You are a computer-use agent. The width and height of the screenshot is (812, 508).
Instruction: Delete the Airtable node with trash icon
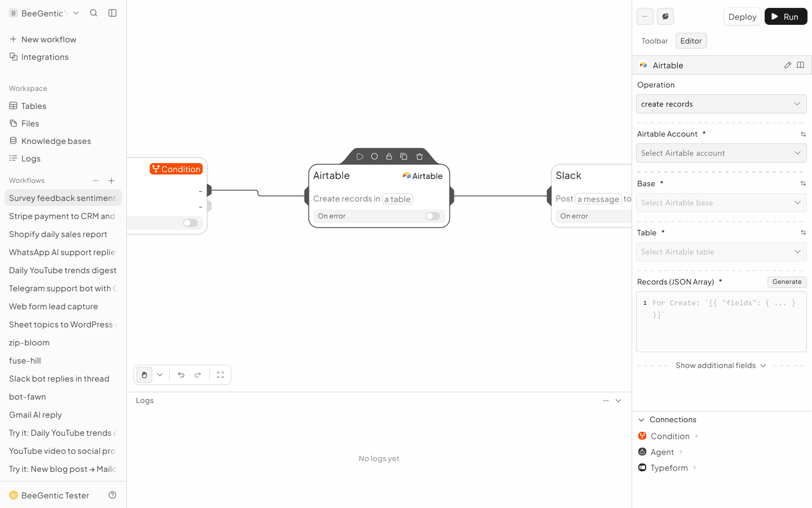click(420, 156)
